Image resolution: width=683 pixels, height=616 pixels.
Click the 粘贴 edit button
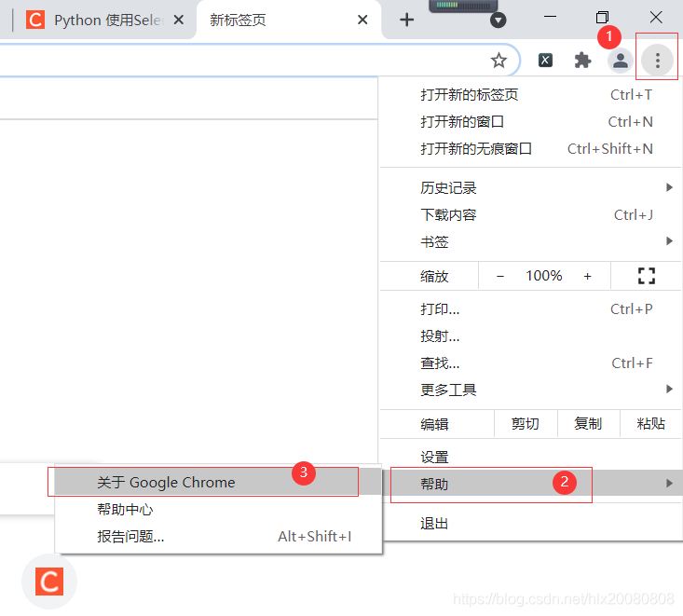tap(650, 424)
